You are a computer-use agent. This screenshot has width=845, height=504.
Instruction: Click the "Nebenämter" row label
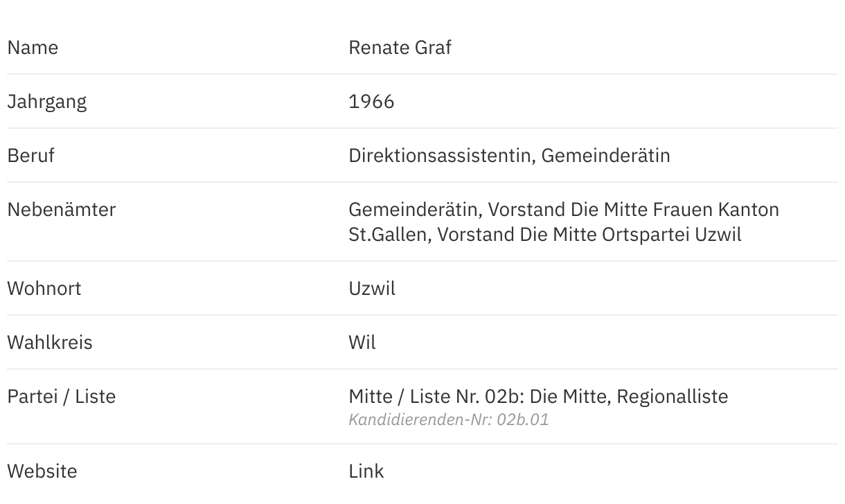tap(61, 210)
